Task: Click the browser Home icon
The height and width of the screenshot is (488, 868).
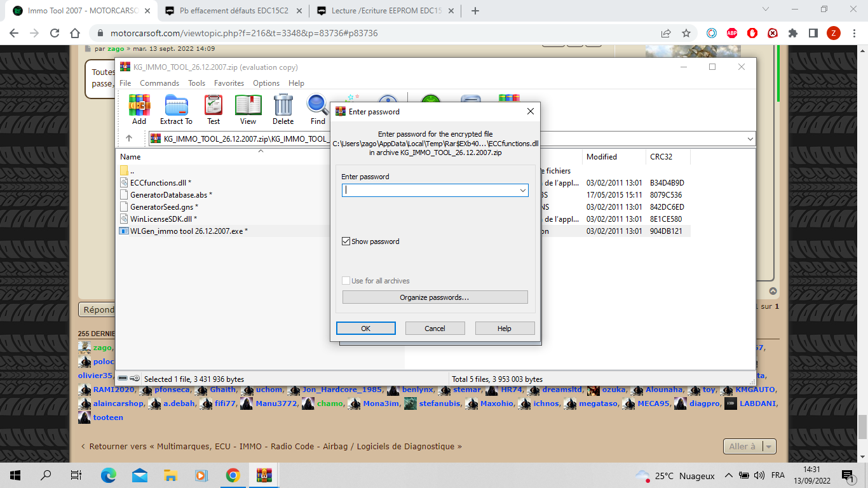Action: tap(75, 33)
